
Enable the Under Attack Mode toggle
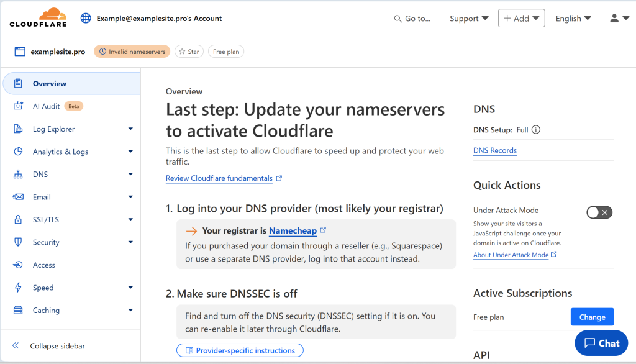[599, 212]
